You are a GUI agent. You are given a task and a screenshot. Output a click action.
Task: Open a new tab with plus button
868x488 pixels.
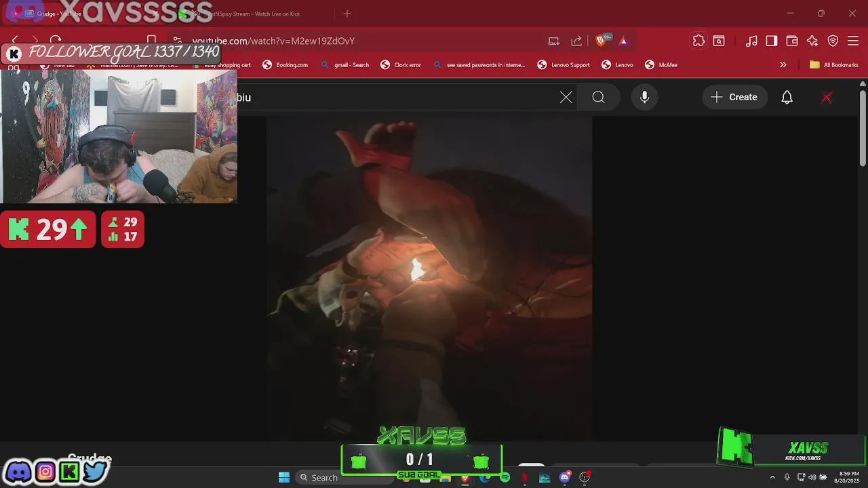pos(347,14)
